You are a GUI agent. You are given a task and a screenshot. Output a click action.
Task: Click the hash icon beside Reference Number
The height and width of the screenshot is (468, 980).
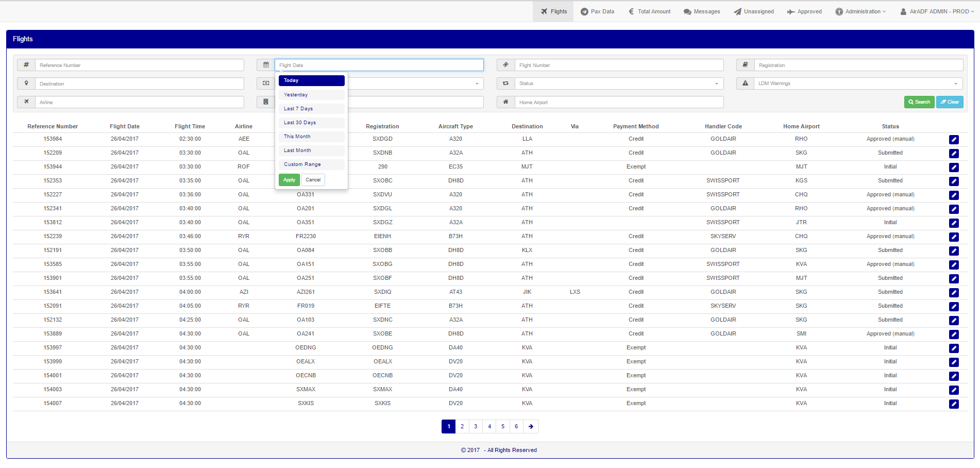click(26, 65)
